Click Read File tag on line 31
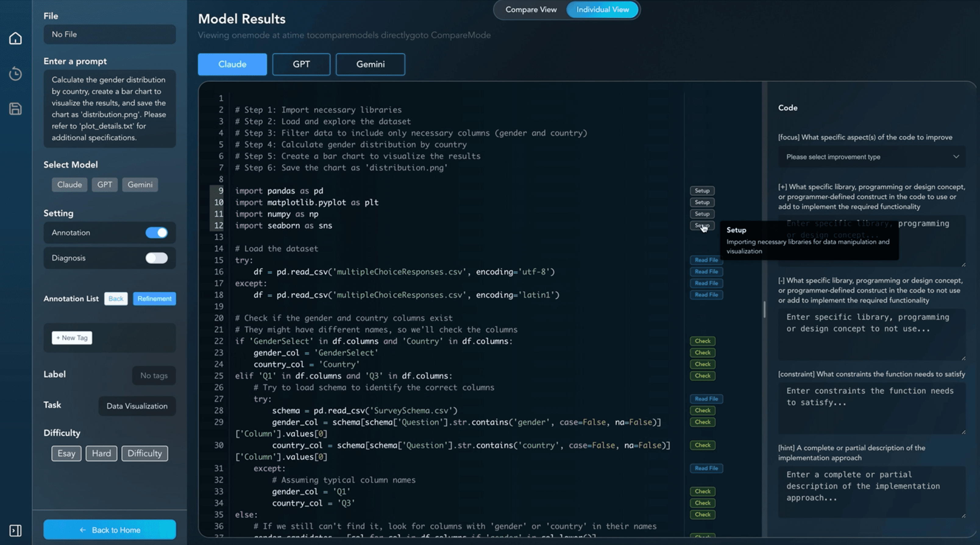This screenshot has width=980, height=545. 706,469
